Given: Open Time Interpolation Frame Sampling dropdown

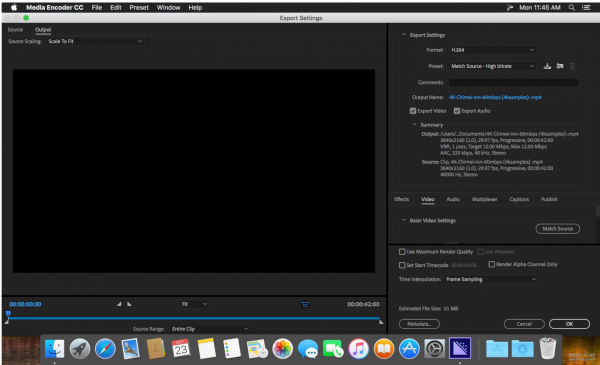Looking at the screenshot, I should (491, 279).
